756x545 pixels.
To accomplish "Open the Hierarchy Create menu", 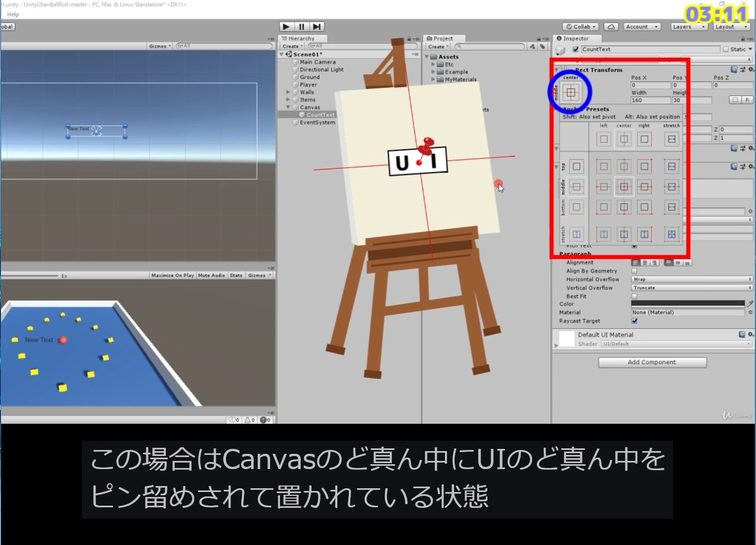I will tap(293, 46).
